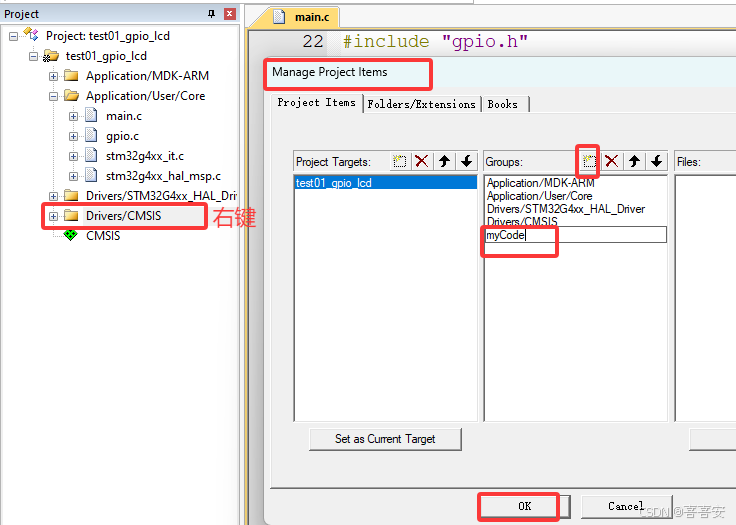Delete Project Target with red X

click(x=422, y=162)
